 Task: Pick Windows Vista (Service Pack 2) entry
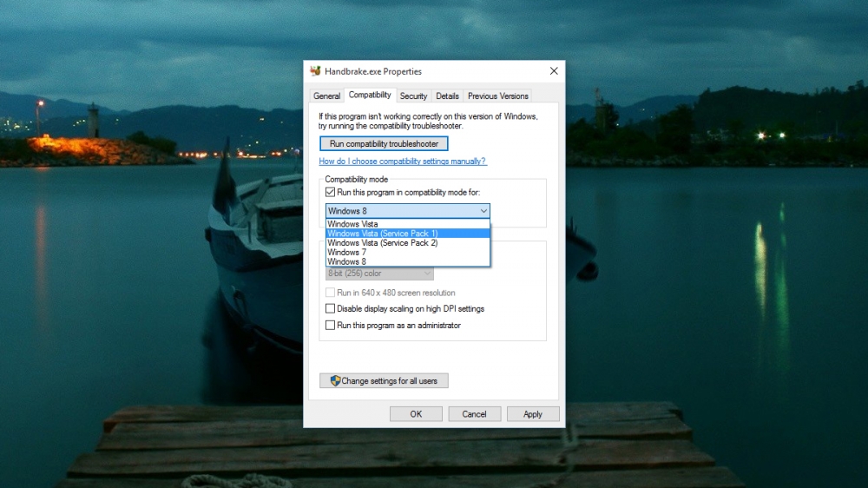coord(383,243)
